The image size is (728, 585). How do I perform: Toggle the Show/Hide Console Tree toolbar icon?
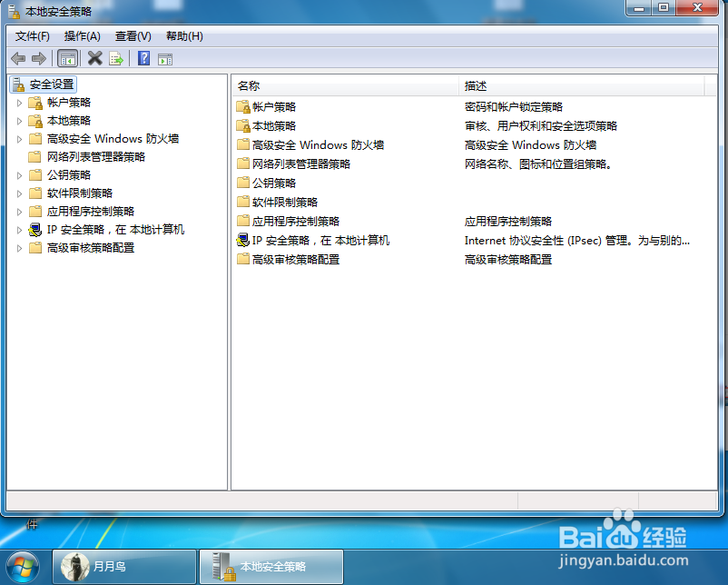67,57
